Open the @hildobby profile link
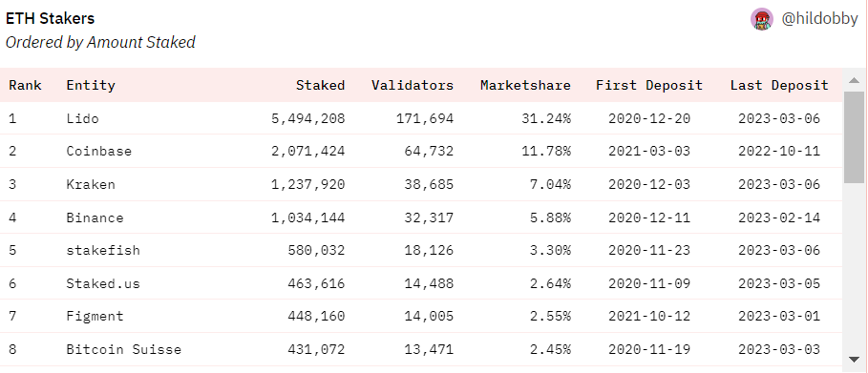This screenshot has width=868, height=373. [819, 19]
